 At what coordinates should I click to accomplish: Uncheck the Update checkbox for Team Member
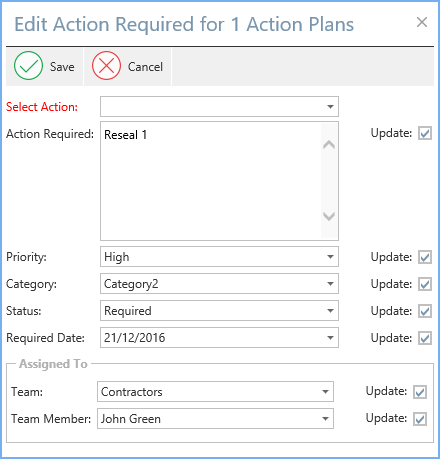[x=420, y=419]
